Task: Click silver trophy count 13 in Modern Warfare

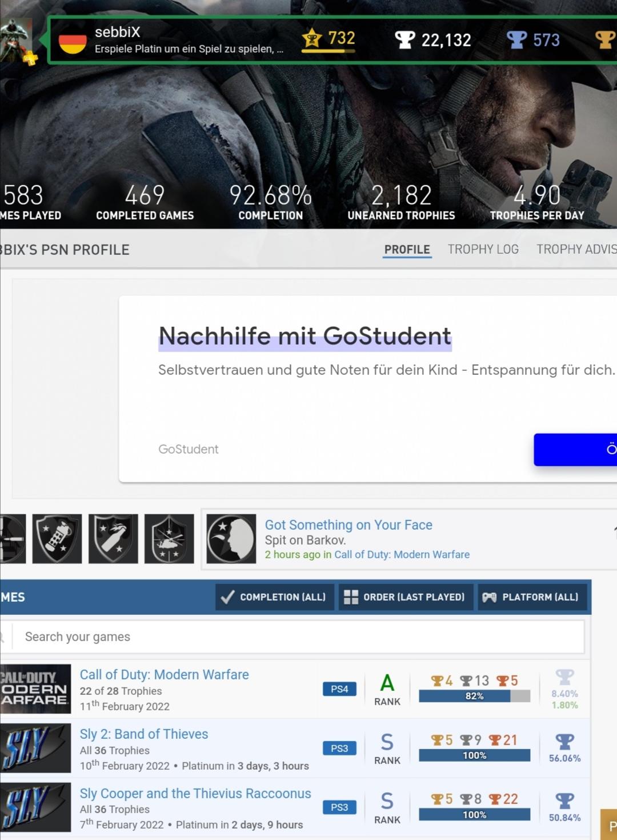Action: (474, 681)
